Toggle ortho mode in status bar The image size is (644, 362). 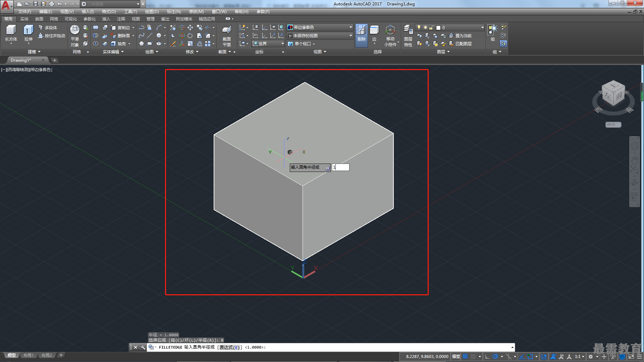(487, 357)
